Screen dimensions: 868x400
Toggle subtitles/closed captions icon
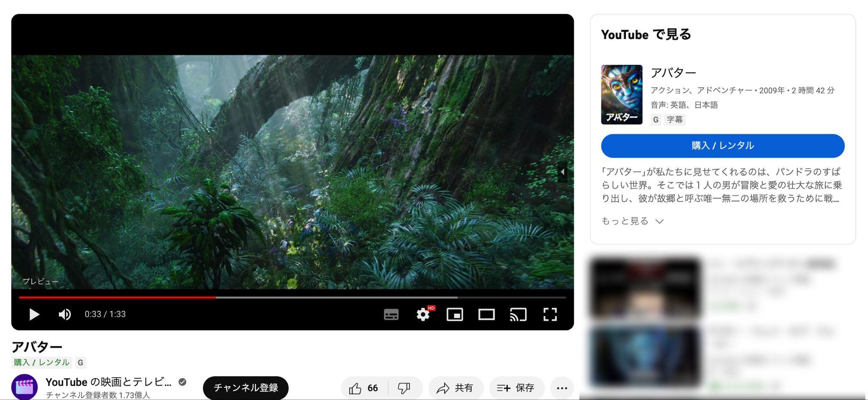pos(391,314)
